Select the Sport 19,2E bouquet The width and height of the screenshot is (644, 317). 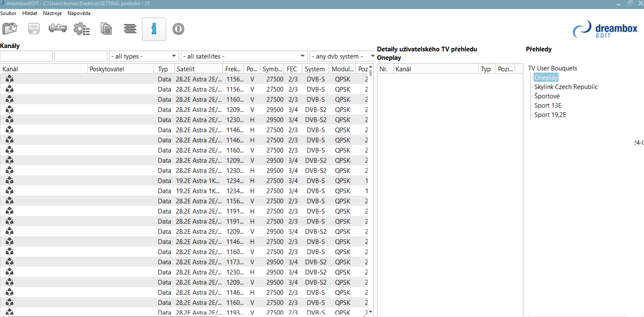(x=550, y=115)
